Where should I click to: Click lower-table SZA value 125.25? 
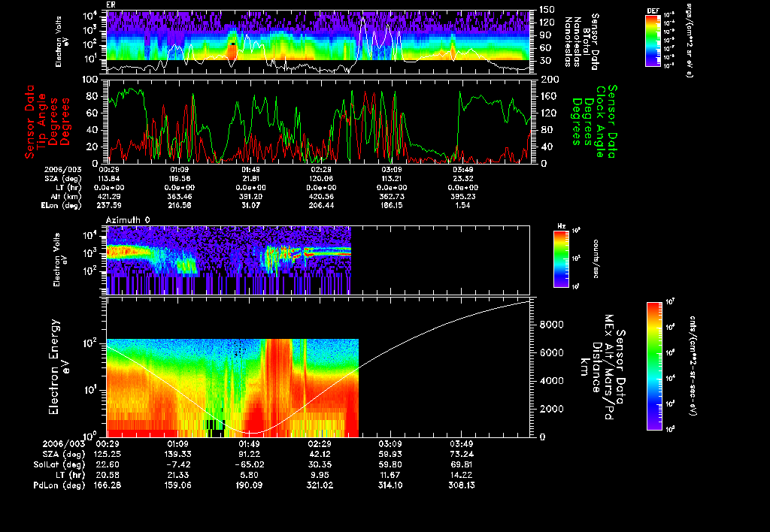[107, 454]
